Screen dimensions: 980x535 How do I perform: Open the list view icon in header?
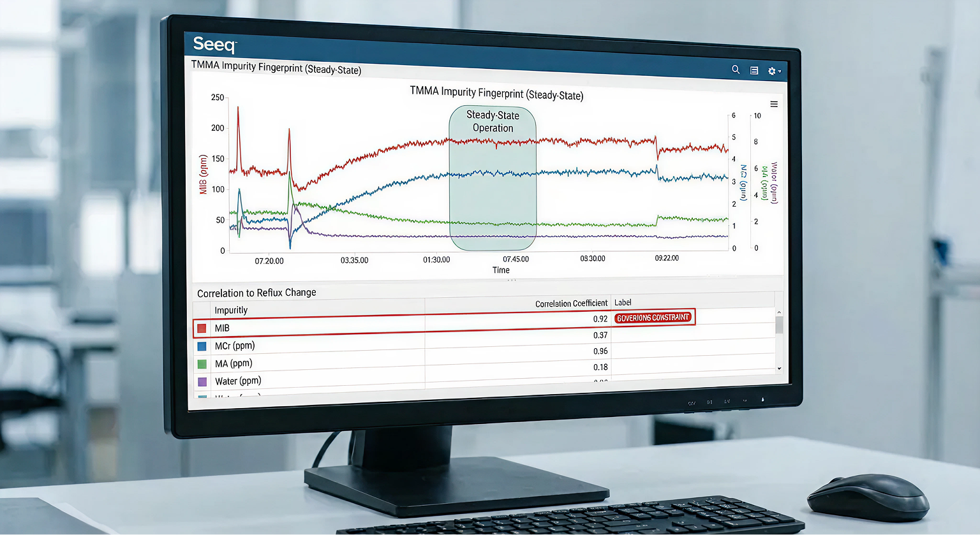tap(754, 71)
